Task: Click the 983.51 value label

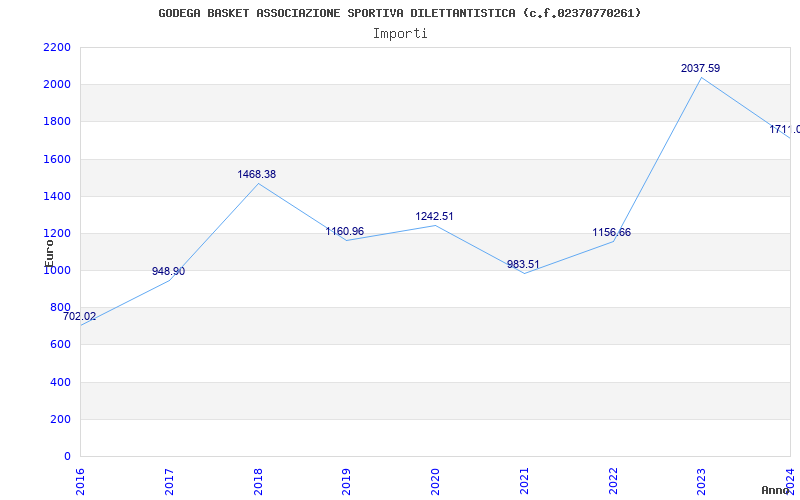Action: 523,264
